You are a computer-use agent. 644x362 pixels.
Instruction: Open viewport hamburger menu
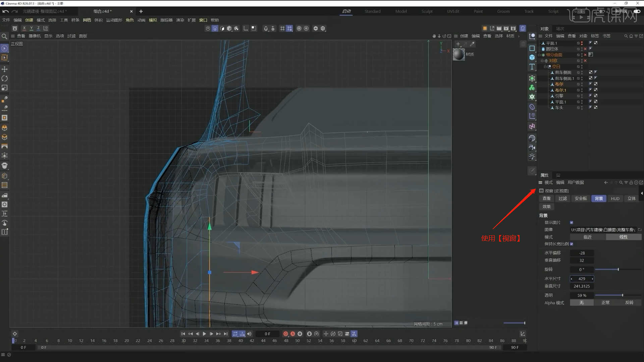[x=13, y=36]
